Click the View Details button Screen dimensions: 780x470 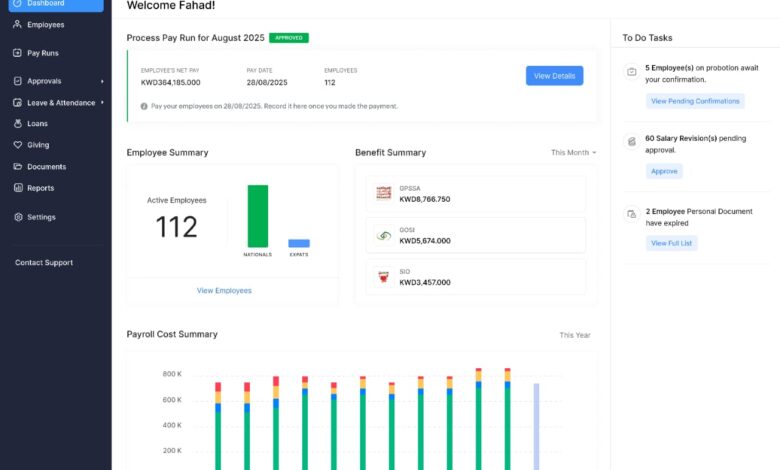point(554,76)
